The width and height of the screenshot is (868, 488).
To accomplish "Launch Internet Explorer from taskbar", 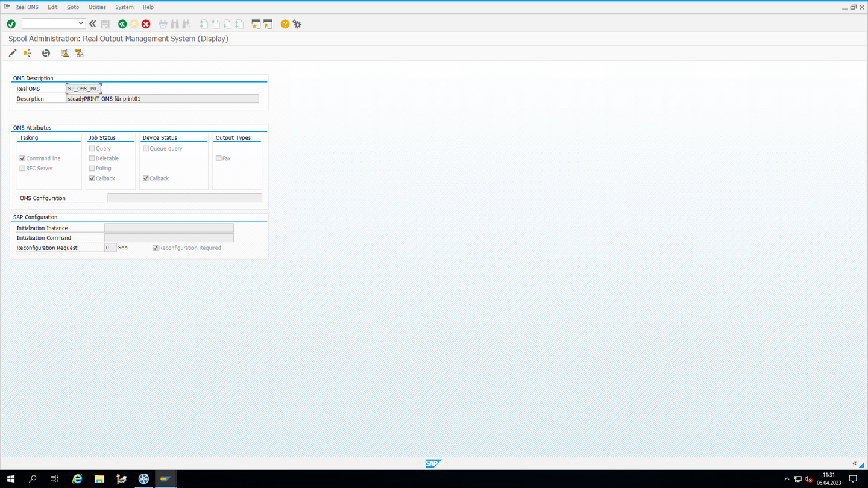I will pyautogui.click(x=77, y=479).
